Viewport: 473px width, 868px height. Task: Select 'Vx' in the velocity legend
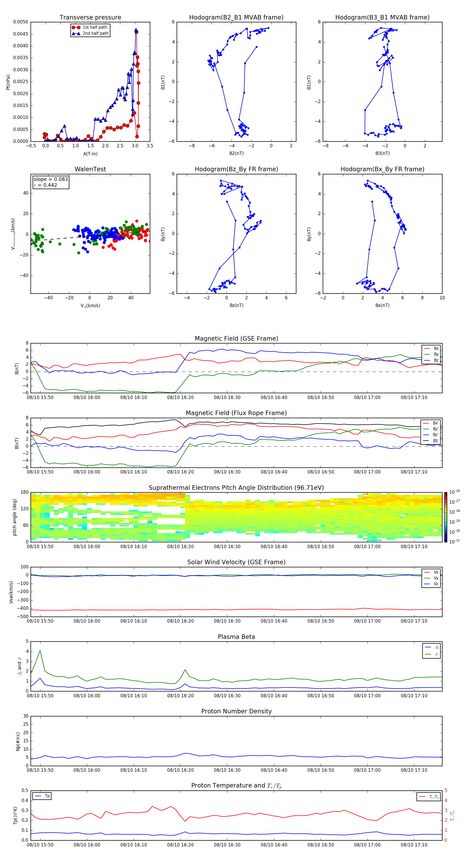431,572
